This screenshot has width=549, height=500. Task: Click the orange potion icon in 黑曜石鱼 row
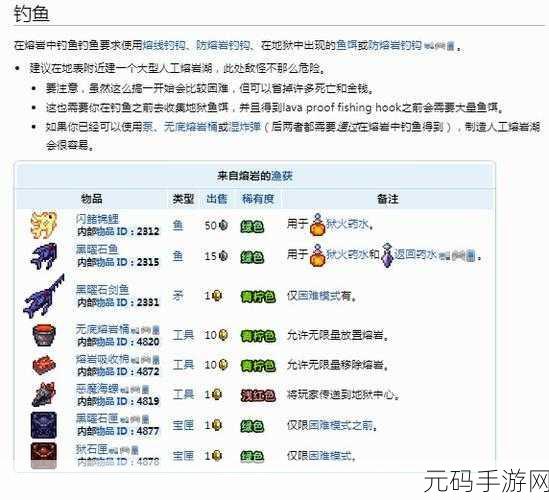(318, 255)
